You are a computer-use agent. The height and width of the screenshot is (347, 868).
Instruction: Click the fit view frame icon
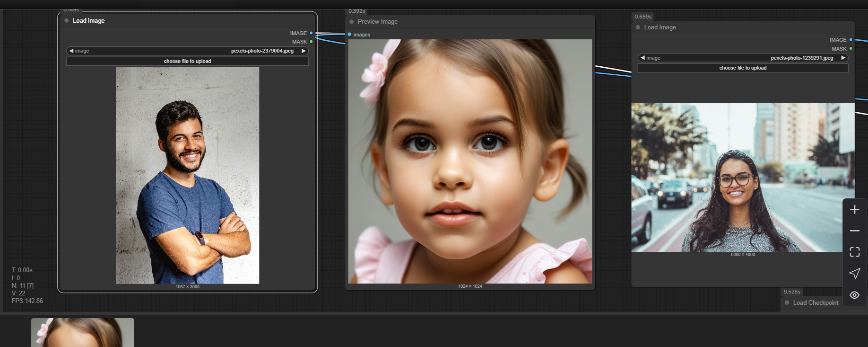tap(854, 252)
